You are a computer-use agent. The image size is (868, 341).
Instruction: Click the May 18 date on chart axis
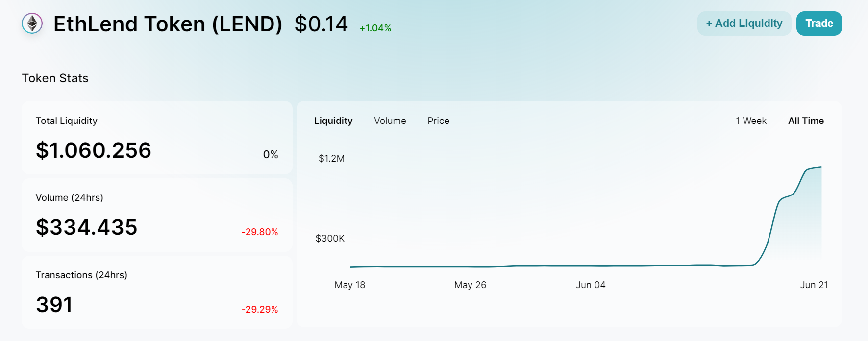(x=350, y=285)
